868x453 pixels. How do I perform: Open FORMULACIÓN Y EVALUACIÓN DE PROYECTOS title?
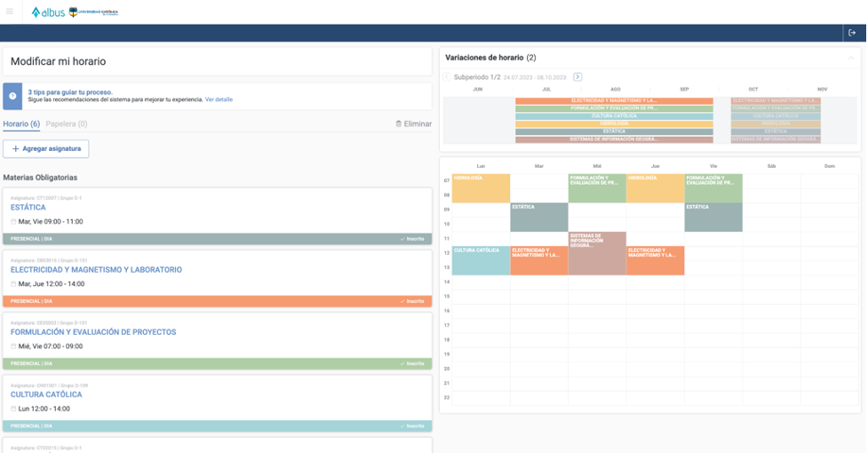(93, 332)
